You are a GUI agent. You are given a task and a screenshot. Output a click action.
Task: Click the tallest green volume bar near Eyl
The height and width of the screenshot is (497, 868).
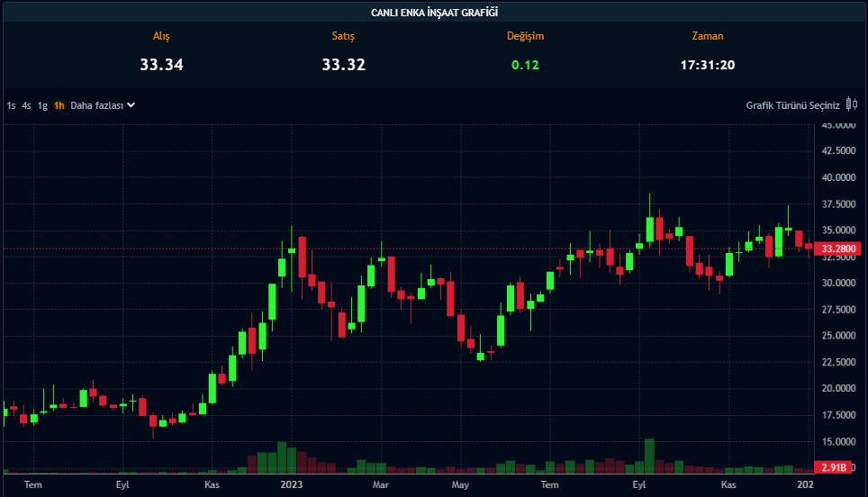coord(649,456)
